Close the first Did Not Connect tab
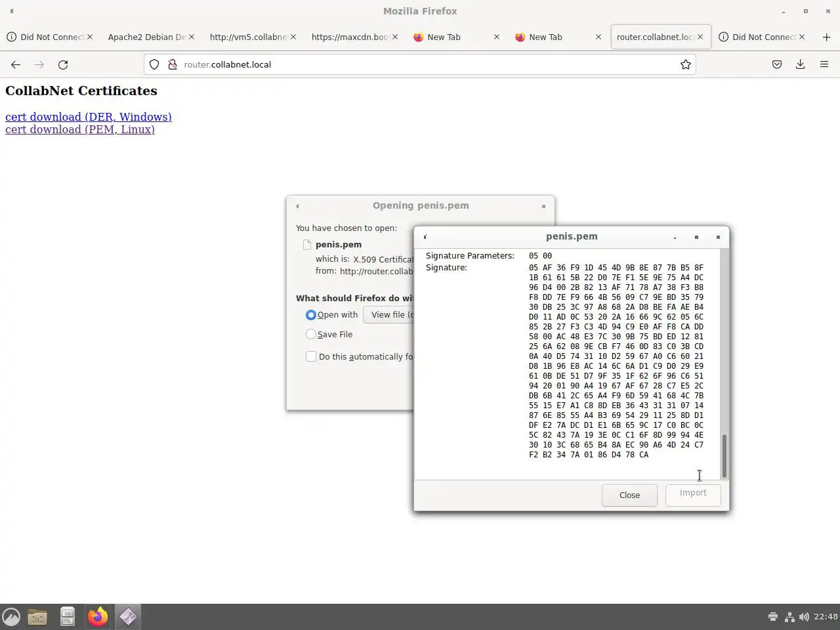This screenshot has width=840, height=630. click(x=90, y=37)
